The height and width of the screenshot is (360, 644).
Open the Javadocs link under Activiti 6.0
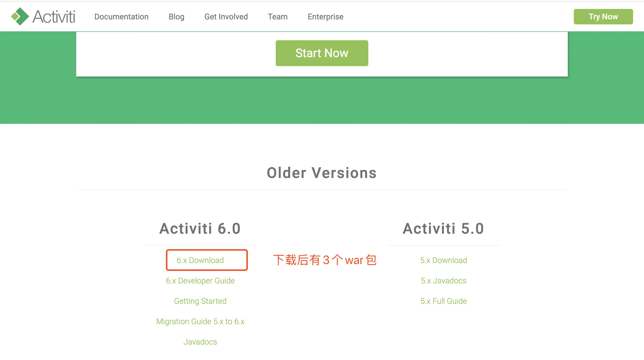[200, 342]
